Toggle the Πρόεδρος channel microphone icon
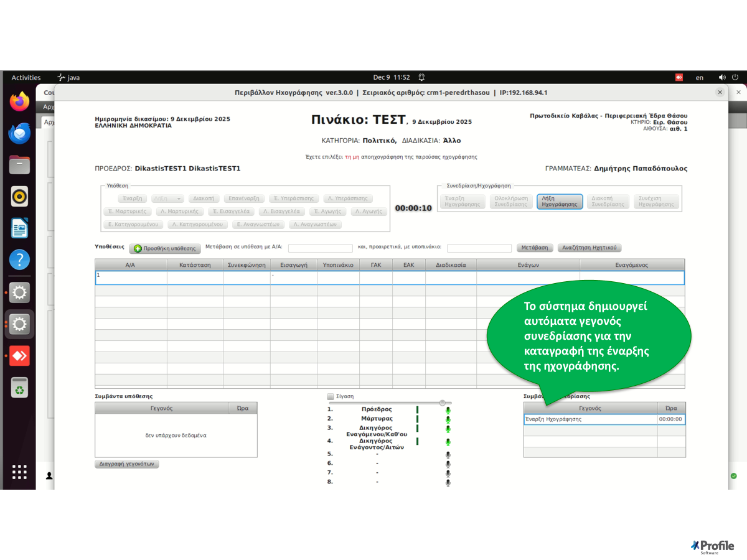747x560 pixels. pyautogui.click(x=448, y=410)
